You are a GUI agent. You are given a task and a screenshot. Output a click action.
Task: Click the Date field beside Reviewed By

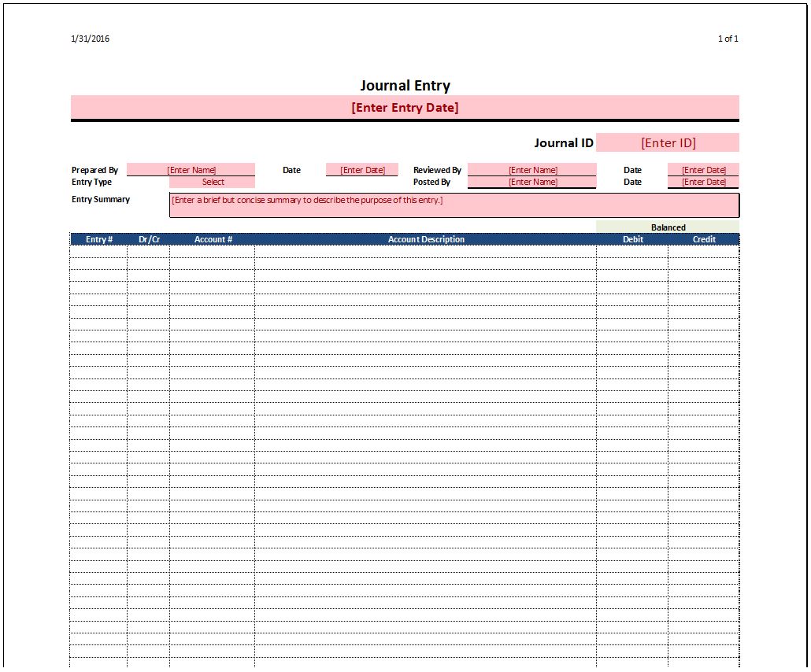[703, 169]
